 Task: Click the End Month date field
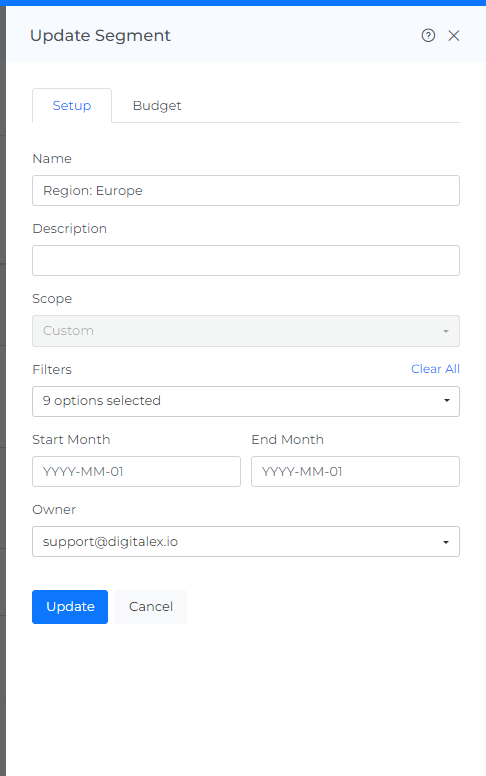pos(355,471)
